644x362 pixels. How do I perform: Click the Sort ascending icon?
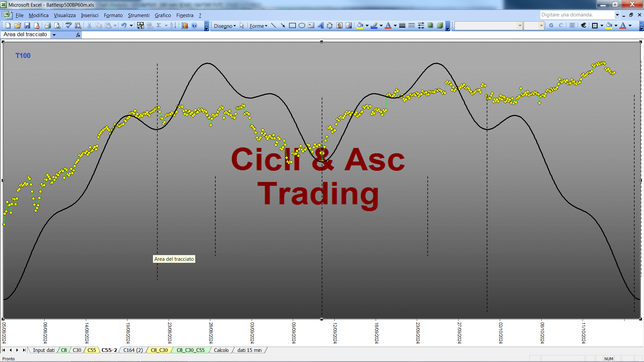(173, 26)
